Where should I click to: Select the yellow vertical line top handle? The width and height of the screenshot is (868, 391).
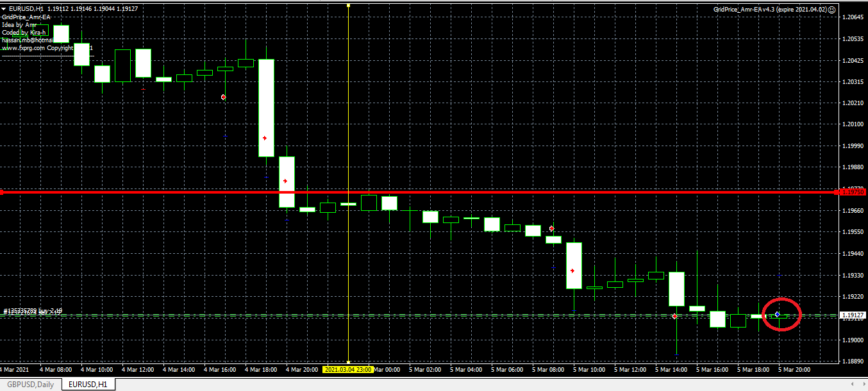pyautogui.click(x=348, y=5)
